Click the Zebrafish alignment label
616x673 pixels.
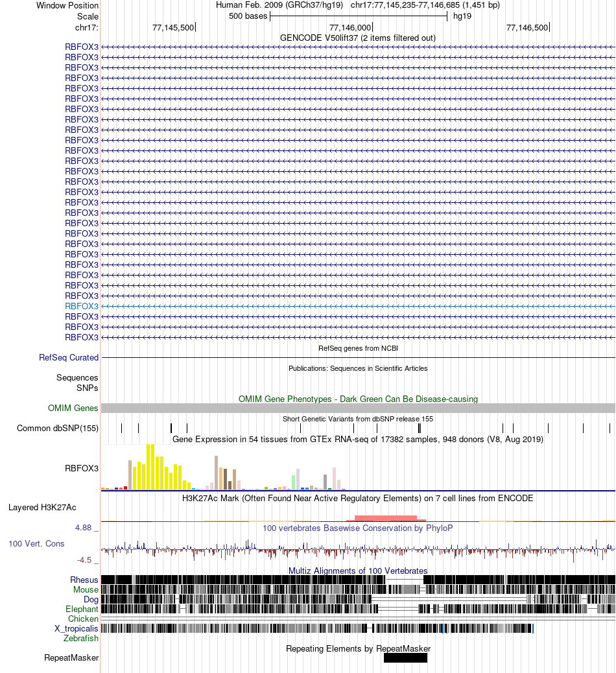click(x=81, y=638)
